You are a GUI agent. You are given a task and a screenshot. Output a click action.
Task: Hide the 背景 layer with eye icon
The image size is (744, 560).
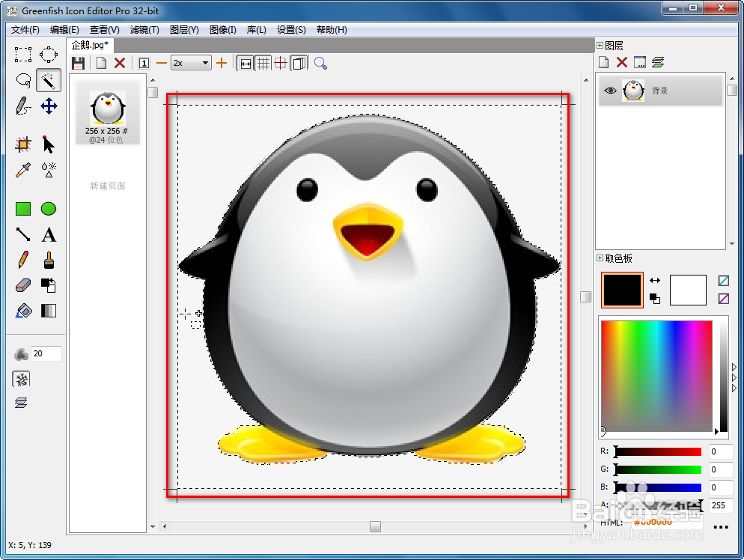coord(610,91)
